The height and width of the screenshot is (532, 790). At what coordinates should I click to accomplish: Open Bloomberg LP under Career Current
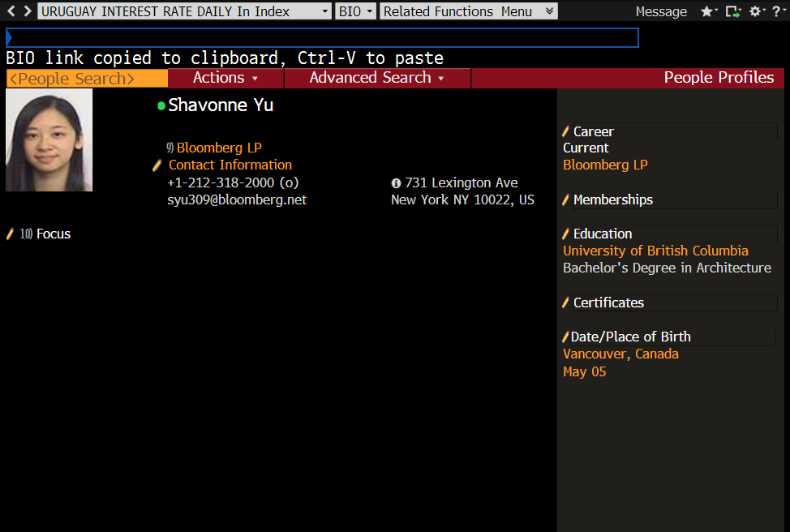[605, 165]
